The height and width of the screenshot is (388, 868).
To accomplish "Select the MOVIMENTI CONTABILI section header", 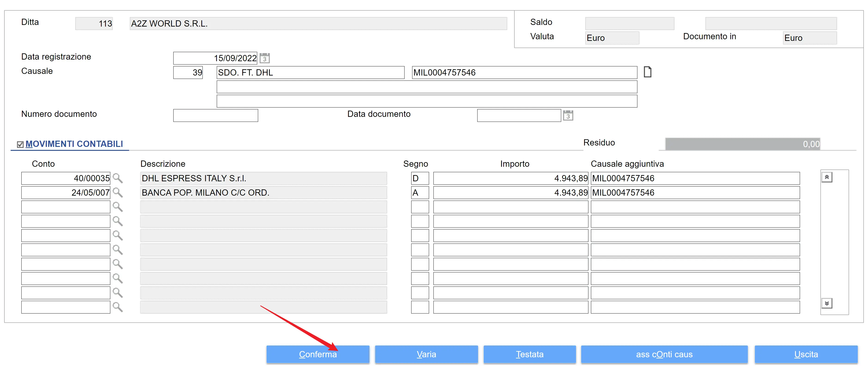I will point(74,144).
